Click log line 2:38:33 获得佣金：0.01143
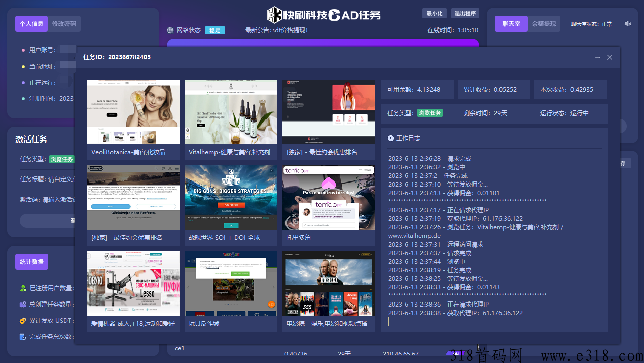644x363 pixels. 444,287
